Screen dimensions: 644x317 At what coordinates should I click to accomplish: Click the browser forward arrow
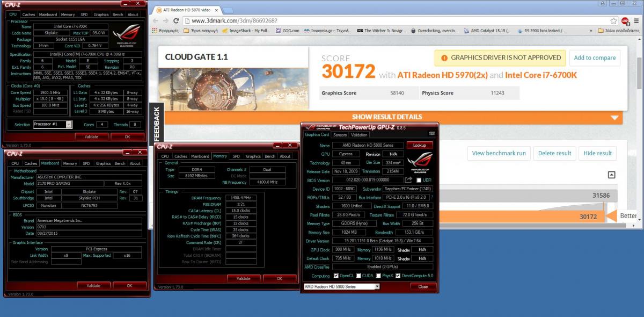click(x=165, y=20)
